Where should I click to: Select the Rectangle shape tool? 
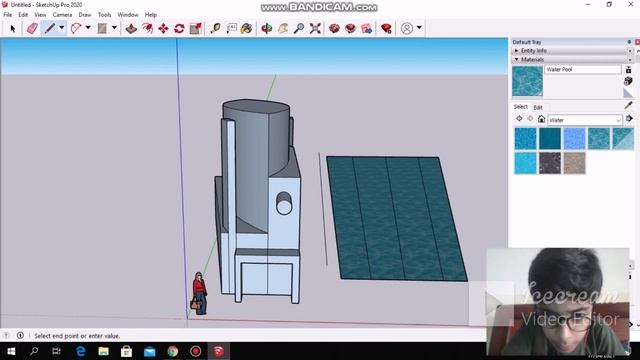(102, 28)
